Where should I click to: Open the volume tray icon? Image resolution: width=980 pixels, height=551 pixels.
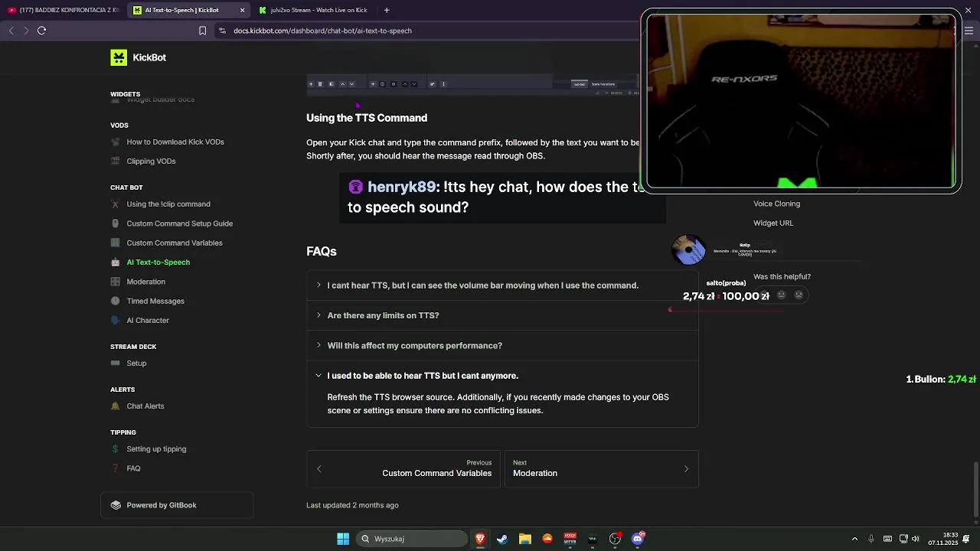[x=916, y=539]
